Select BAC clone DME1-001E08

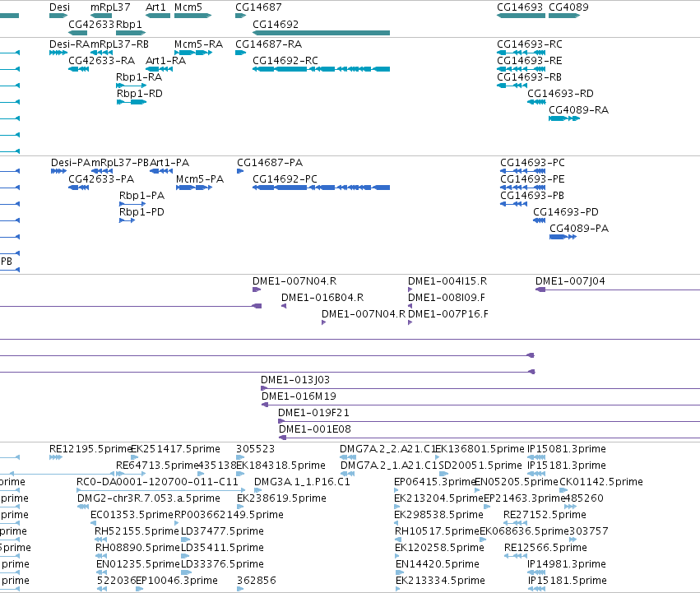click(x=315, y=429)
